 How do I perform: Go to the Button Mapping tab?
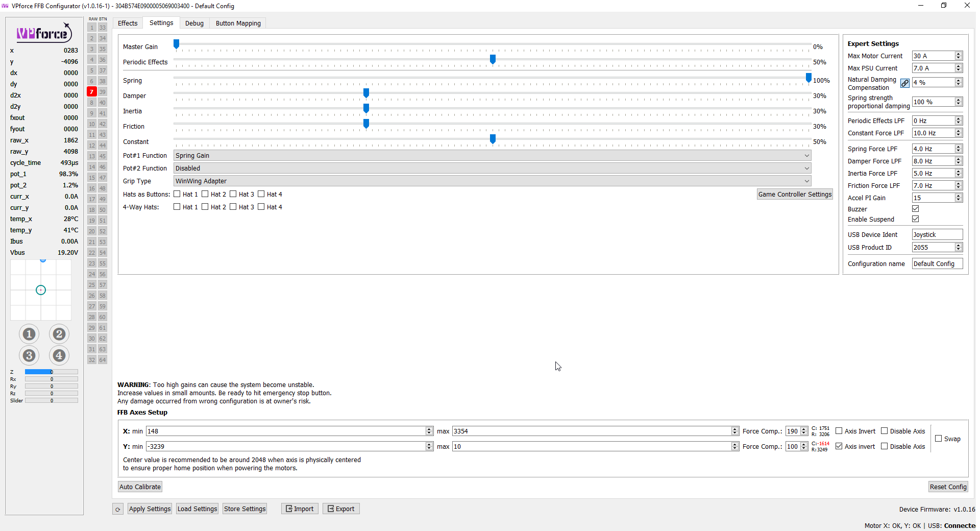tap(238, 23)
